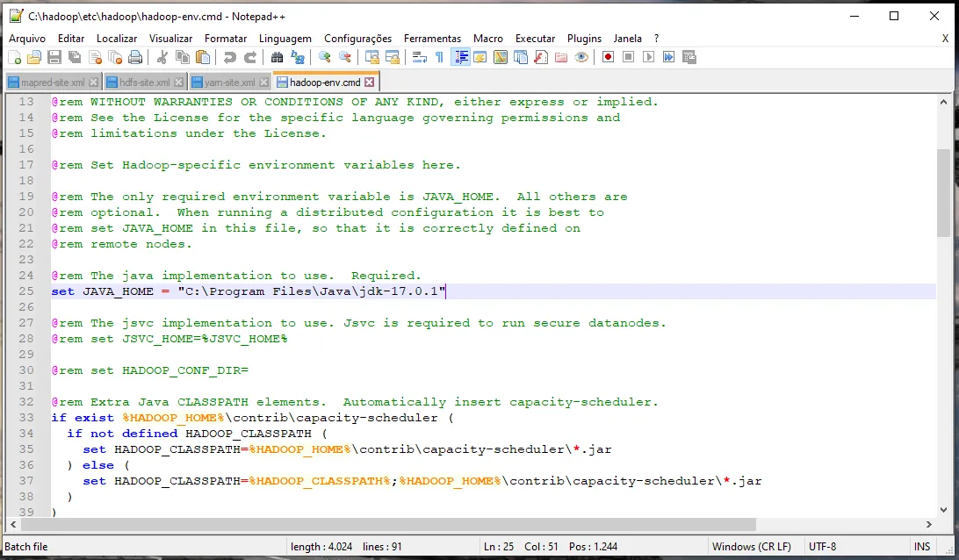The image size is (959, 560).
Task: Click the UTF-8 encoding in status bar
Action: (823, 546)
